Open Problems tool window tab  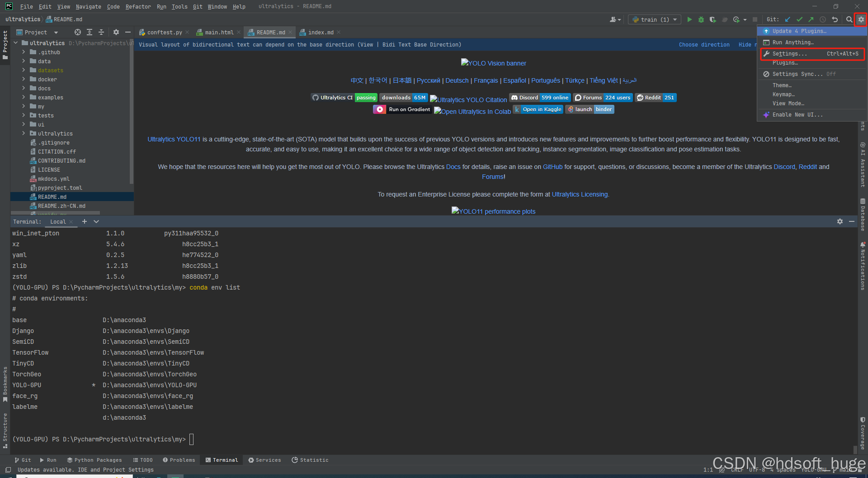tap(179, 460)
